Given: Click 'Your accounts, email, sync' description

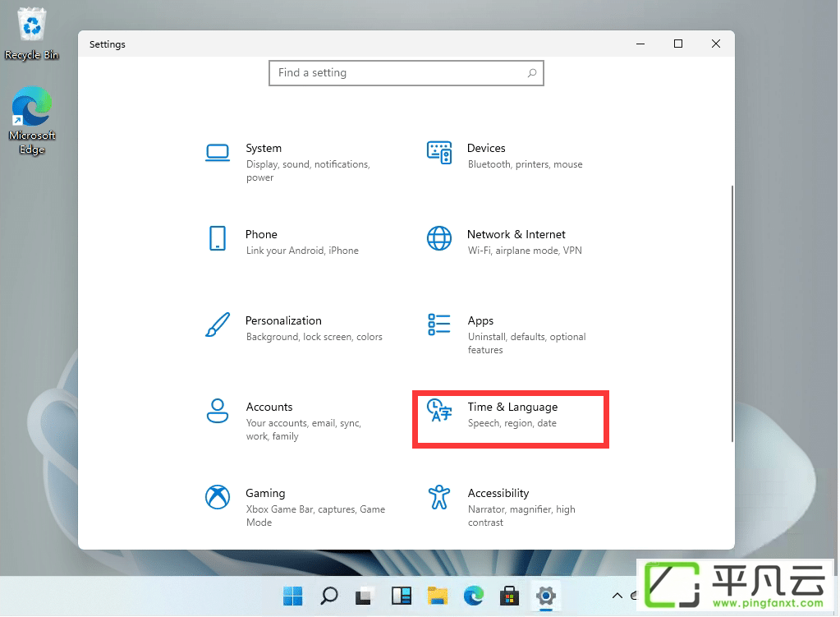Looking at the screenshot, I should pyautogui.click(x=303, y=430).
